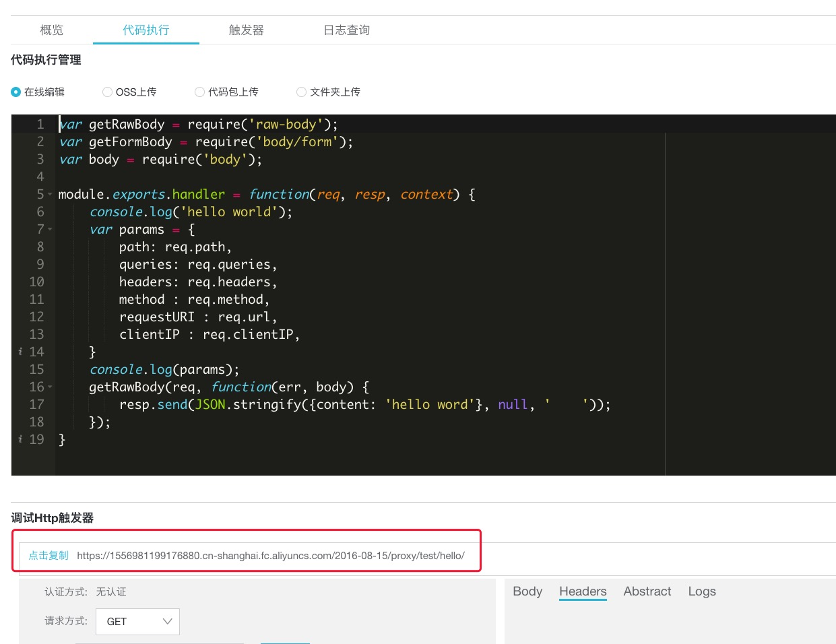The height and width of the screenshot is (644, 836).
Task: Open the 代码执行 tab
Action: click(146, 30)
